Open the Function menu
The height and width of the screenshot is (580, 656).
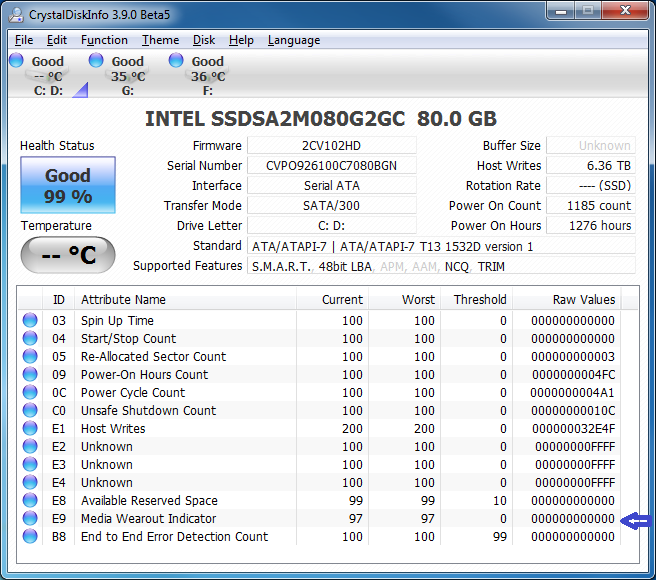(104, 40)
